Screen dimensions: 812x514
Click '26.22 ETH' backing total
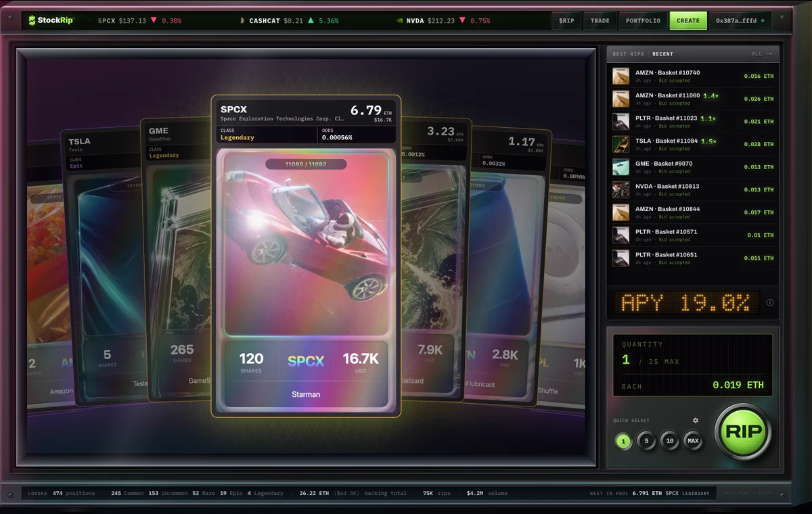314,494
